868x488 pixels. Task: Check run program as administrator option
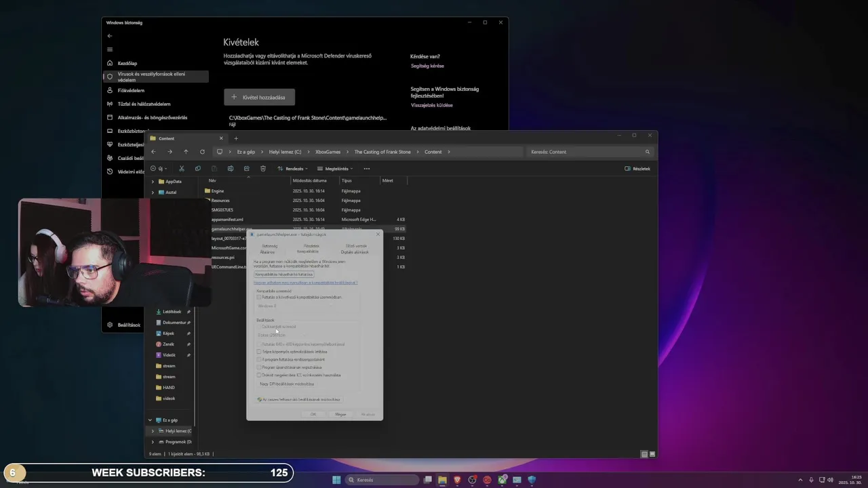coord(259,359)
